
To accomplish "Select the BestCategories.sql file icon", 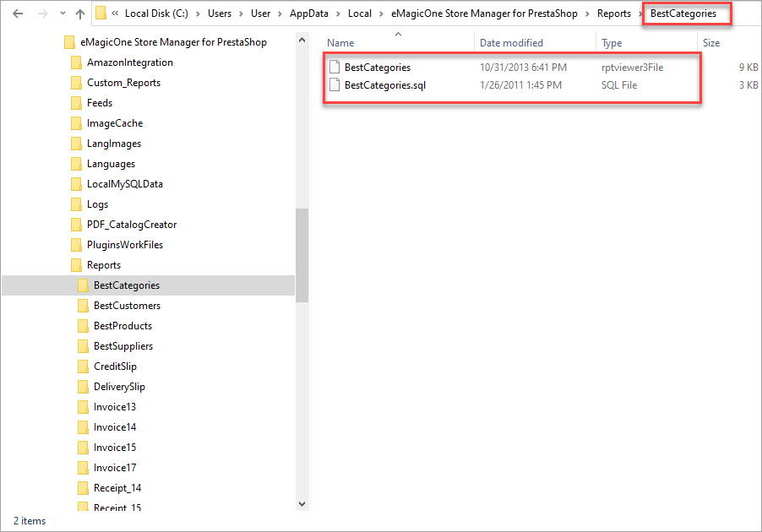I will coord(335,84).
